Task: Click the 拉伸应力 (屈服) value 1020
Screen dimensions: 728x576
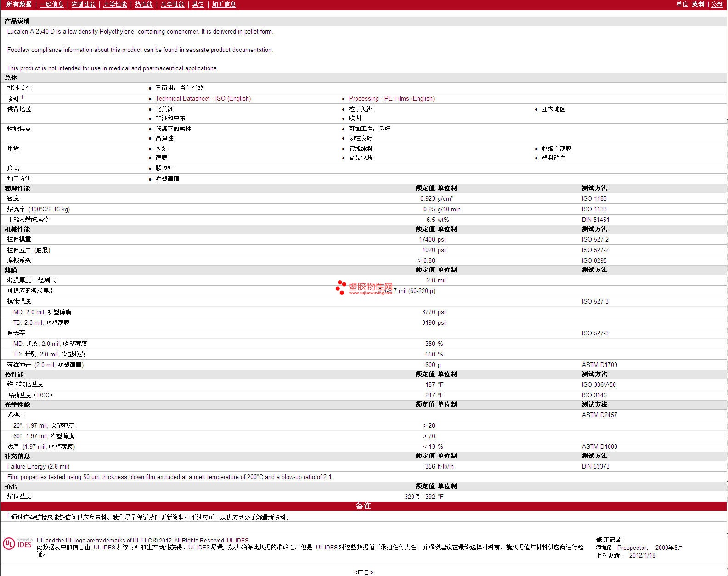Action: (x=429, y=250)
